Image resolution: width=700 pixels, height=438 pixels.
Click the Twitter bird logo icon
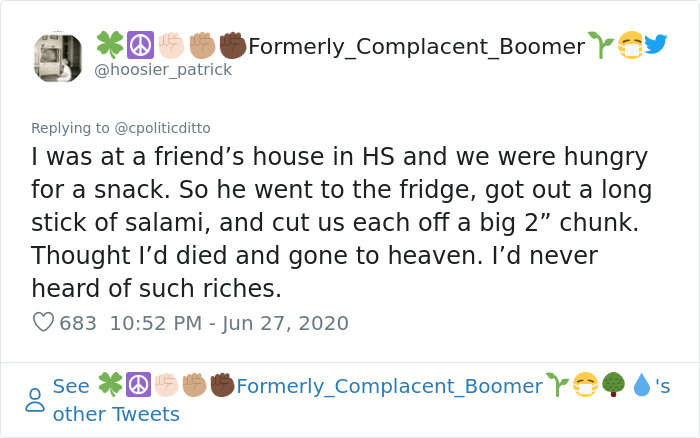656,44
